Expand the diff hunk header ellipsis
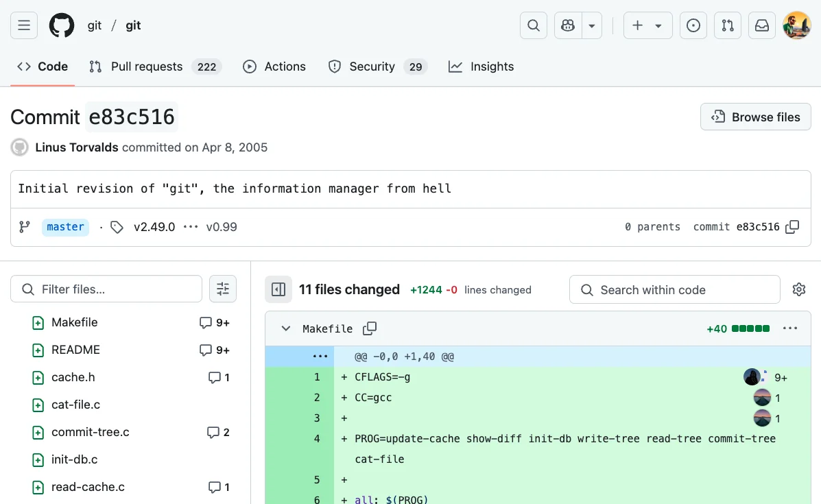This screenshot has height=504, width=821. 320,357
